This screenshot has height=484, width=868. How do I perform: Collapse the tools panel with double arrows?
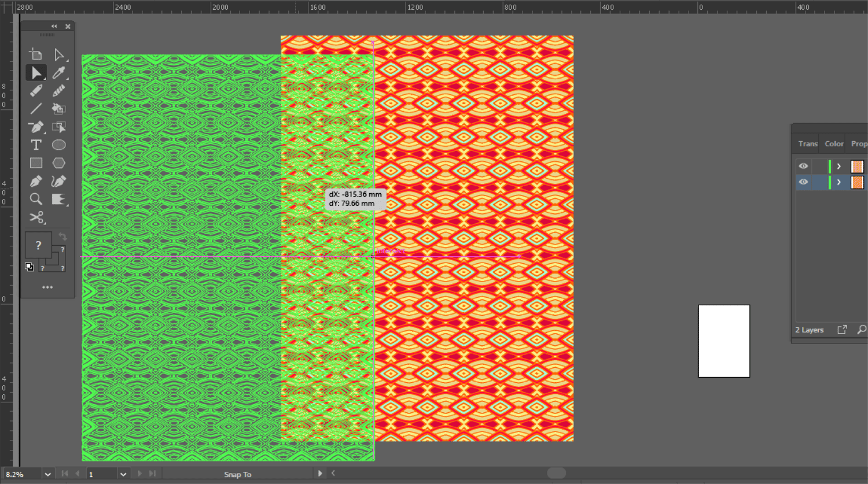(54, 26)
